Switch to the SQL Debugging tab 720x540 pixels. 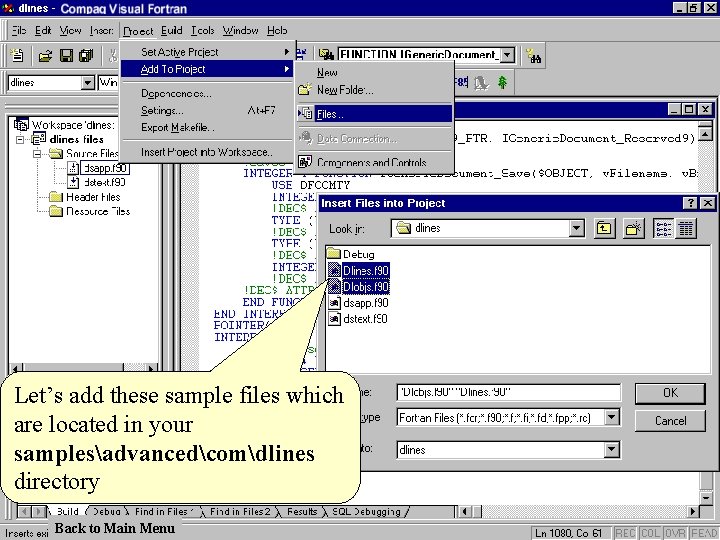tap(366, 512)
